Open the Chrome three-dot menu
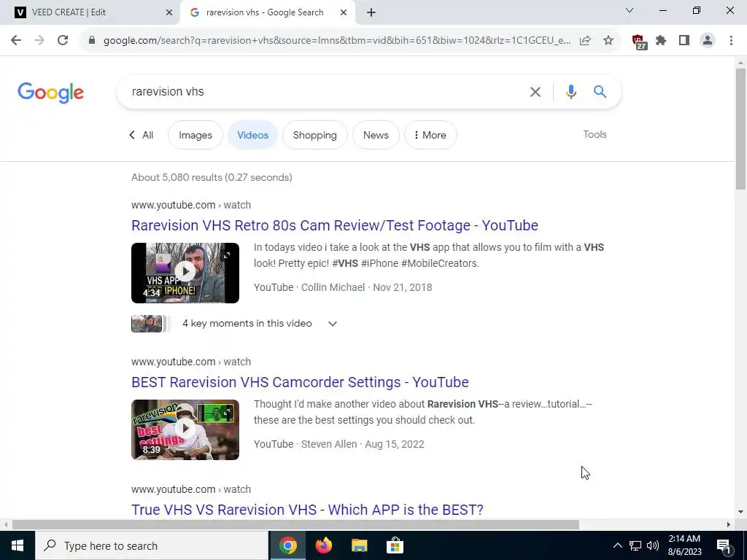747x560 pixels. point(731,41)
